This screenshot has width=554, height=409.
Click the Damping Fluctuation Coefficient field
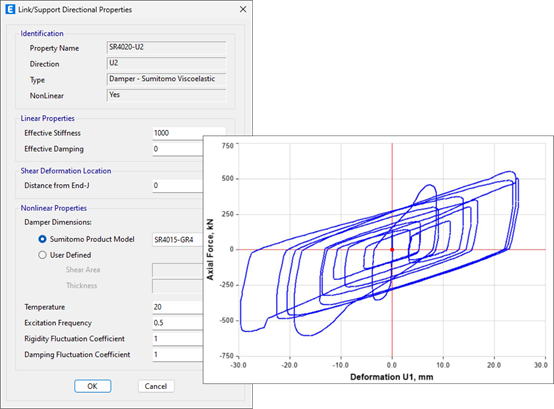[x=178, y=355]
